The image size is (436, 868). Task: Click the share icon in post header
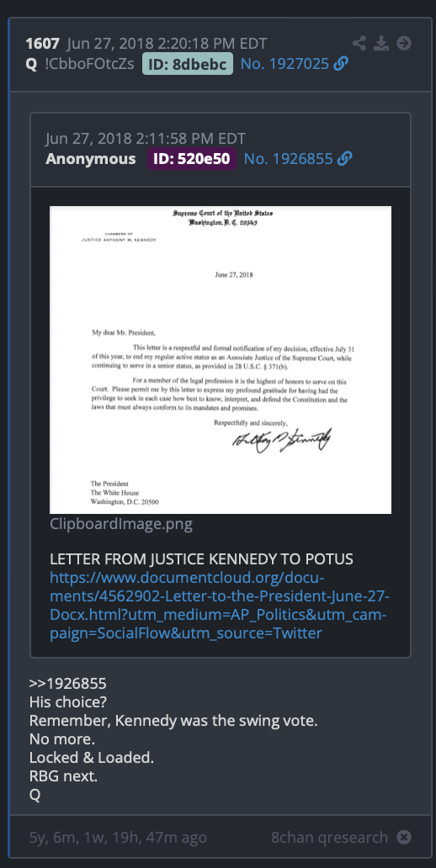tap(359, 43)
